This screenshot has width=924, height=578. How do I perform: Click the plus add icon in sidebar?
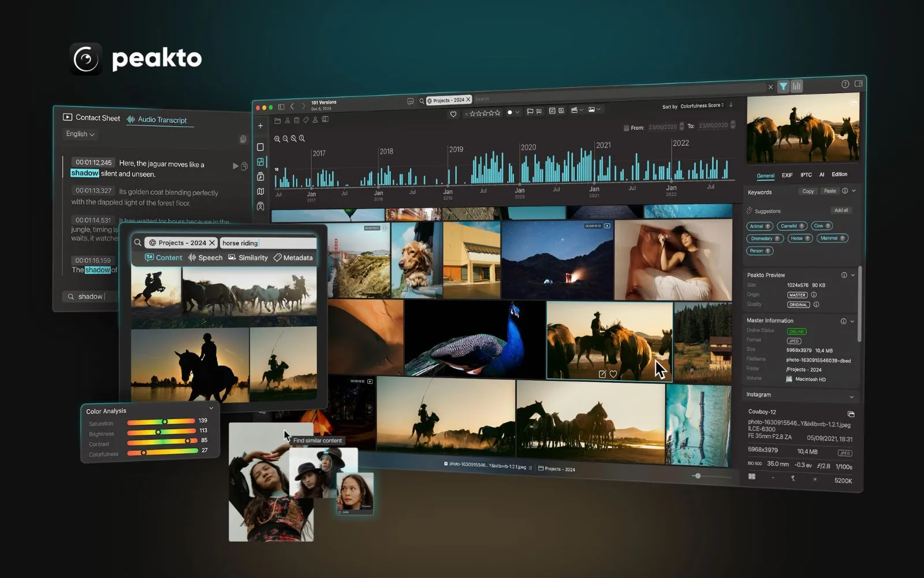coord(260,125)
